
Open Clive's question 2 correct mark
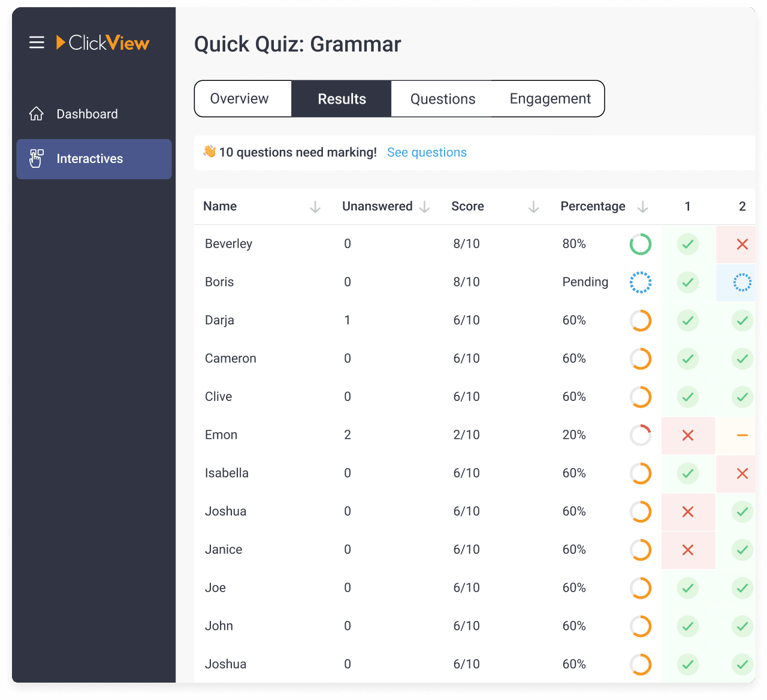[742, 397]
